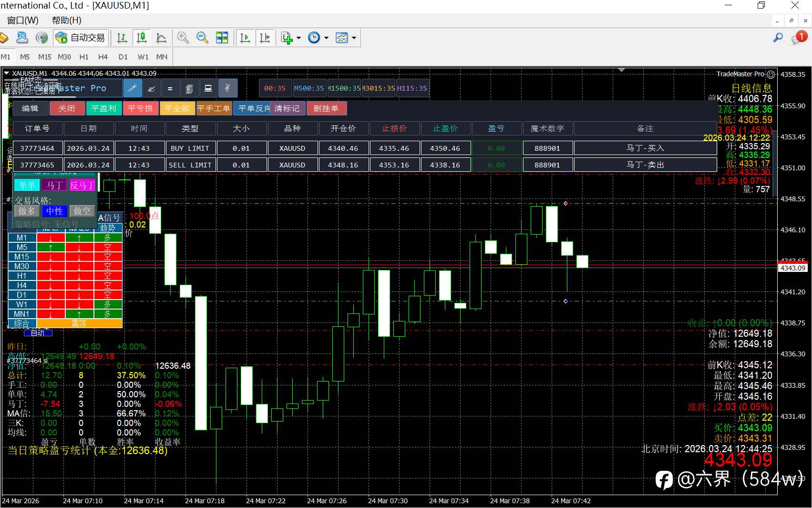Viewport: 812px width, 508px height.
Task: Select the 单单 strategy mode
Action: (x=27, y=185)
